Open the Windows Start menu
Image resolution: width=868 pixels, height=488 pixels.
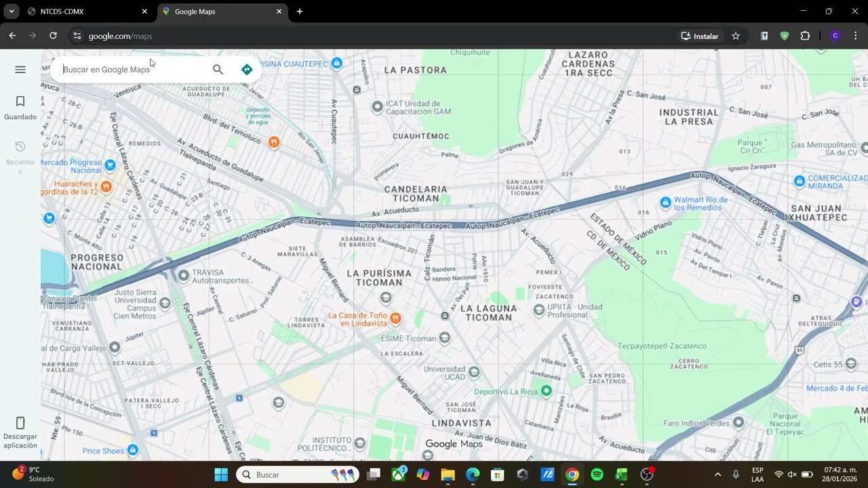(221, 474)
